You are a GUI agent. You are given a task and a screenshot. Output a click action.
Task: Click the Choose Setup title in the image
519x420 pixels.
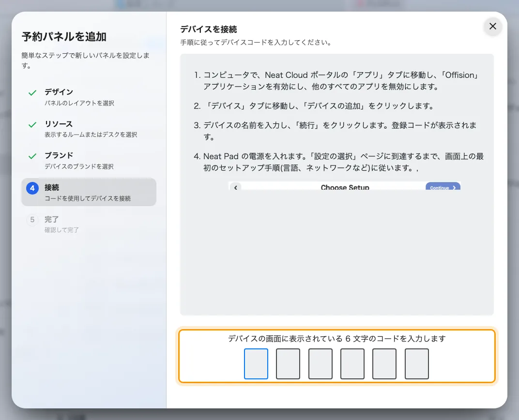tap(345, 187)
